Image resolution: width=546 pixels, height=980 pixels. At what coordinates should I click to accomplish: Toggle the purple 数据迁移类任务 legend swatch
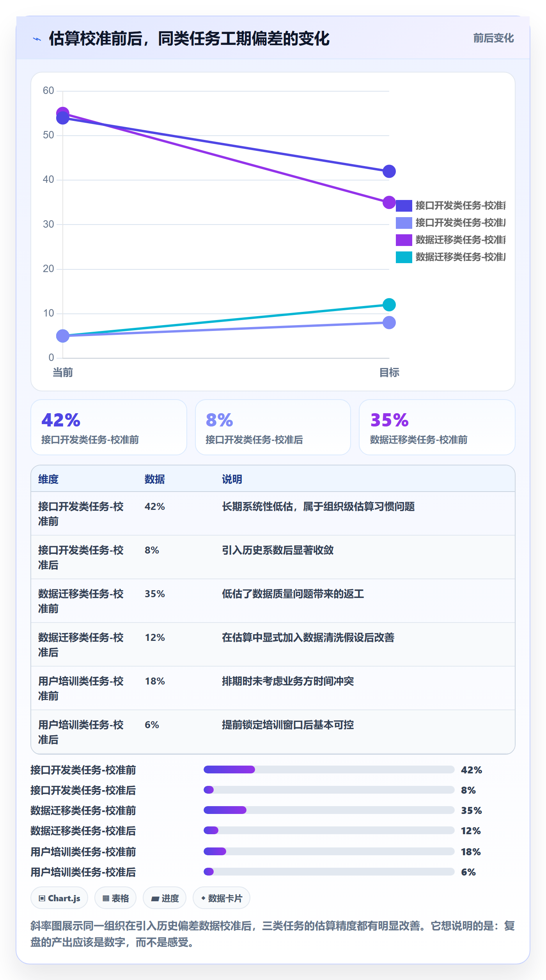(404, 240)
